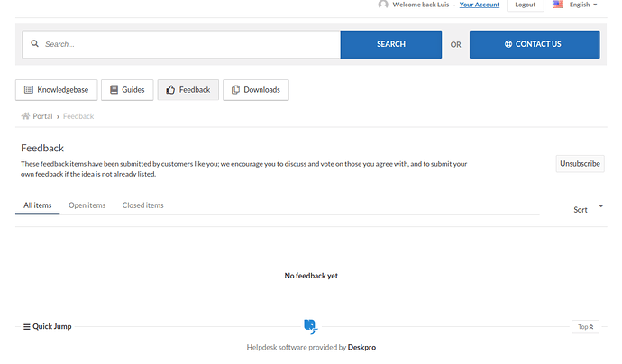Open the Deskpro link in footer

361,348
